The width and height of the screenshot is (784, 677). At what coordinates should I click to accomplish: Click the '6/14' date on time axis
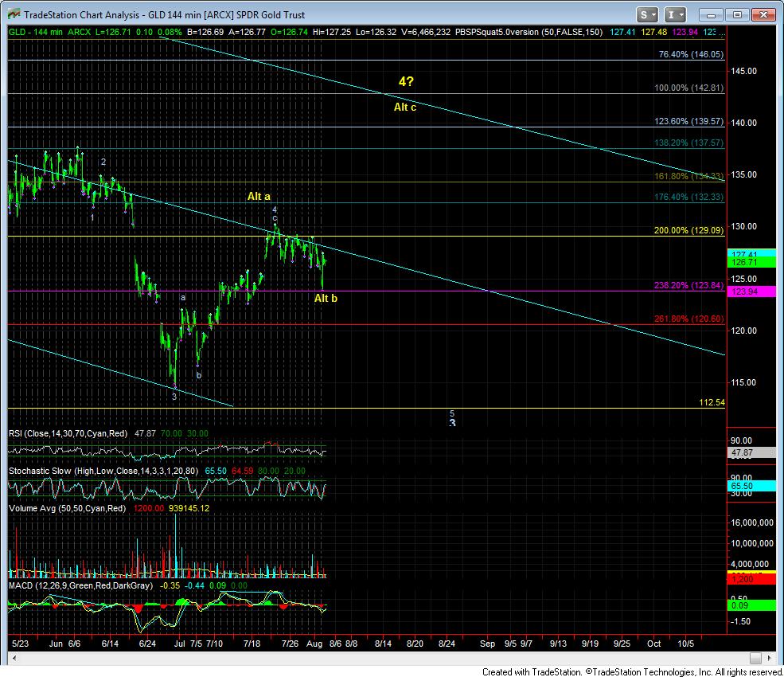(110, 644)
